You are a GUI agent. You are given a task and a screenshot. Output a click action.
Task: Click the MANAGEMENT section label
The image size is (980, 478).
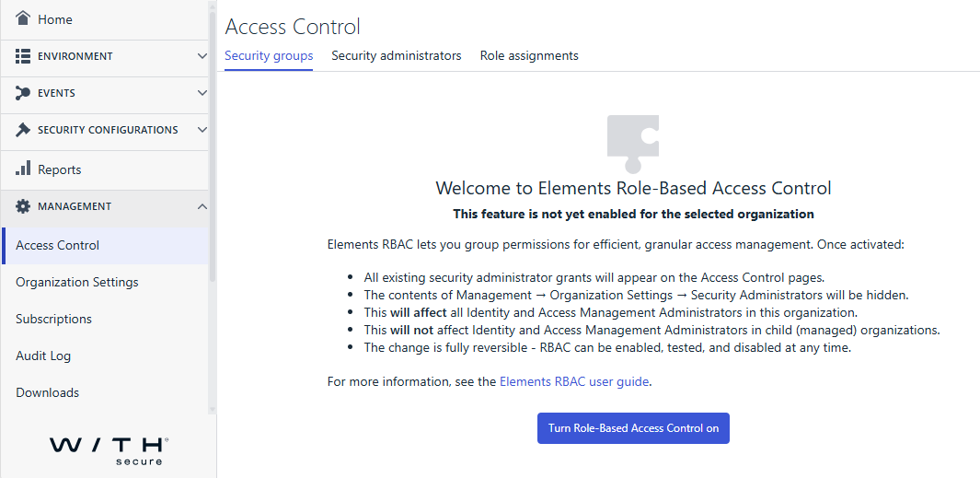pyautogui.click(x=75, y=206)
